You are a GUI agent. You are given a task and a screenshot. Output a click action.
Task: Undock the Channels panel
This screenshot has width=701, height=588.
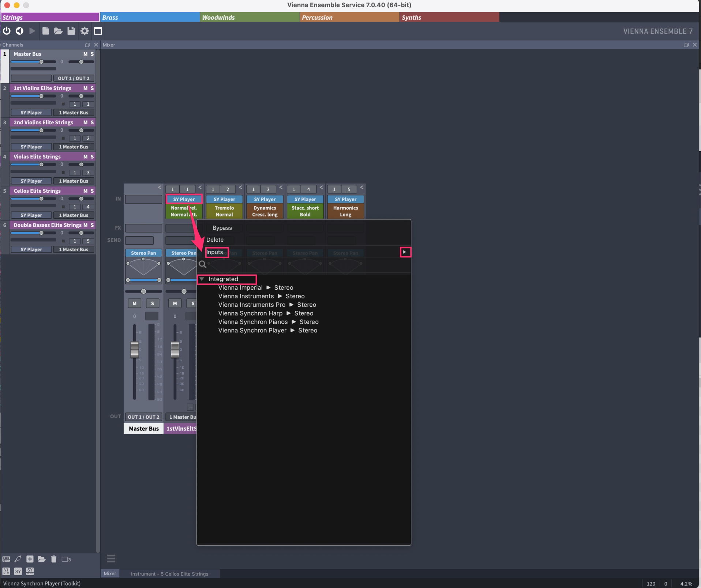(x=87, y=45)
